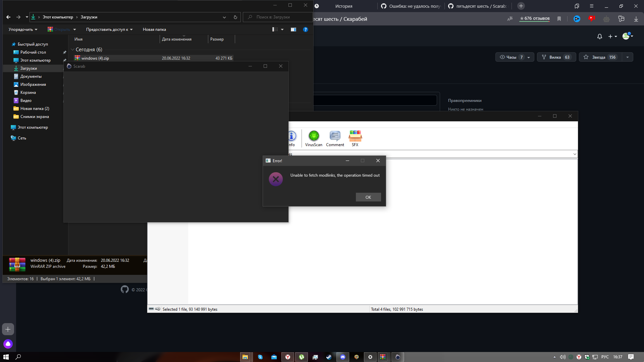The width and height of the screenshot is (644, 362).
Task: Switch to the История browser tab
Action: coord(343,6)
